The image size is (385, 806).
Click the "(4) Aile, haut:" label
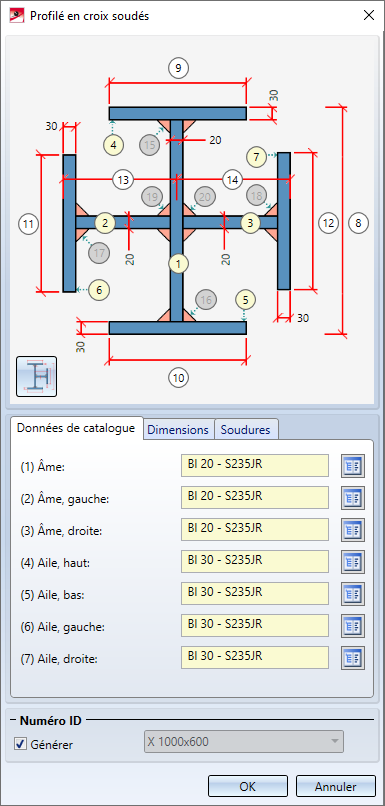(55, 563)
